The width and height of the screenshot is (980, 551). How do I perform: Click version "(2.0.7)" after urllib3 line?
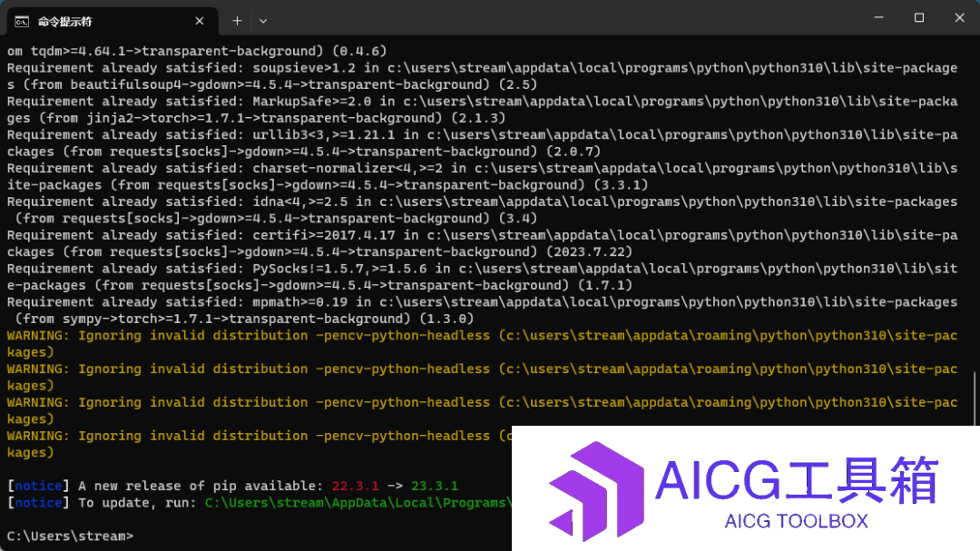pos(573,152)
